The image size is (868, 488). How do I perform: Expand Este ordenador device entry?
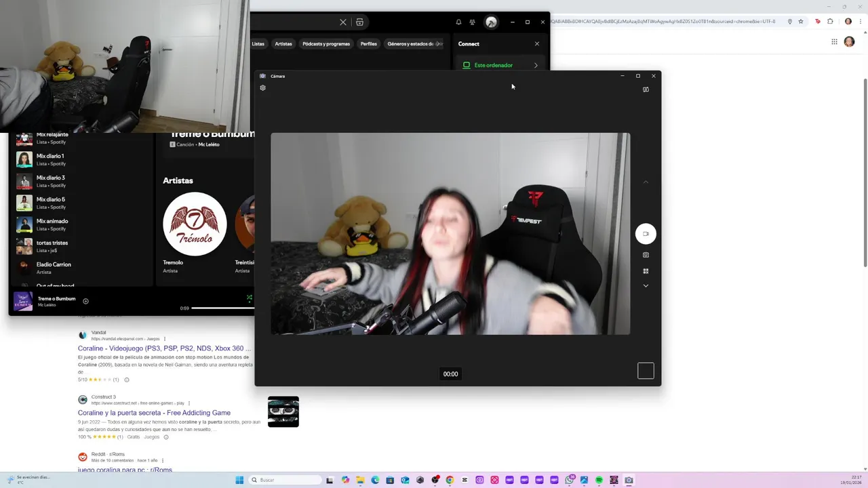pos(502,65)
